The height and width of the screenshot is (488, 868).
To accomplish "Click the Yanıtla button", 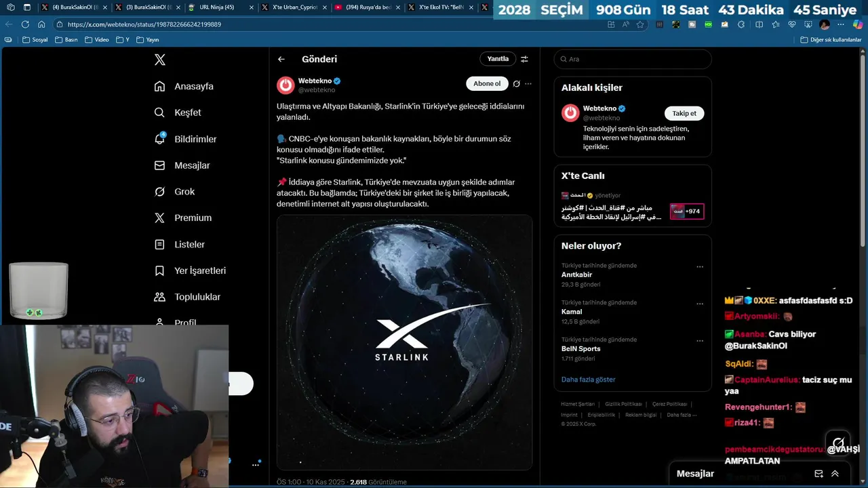I will coord(498,59).
